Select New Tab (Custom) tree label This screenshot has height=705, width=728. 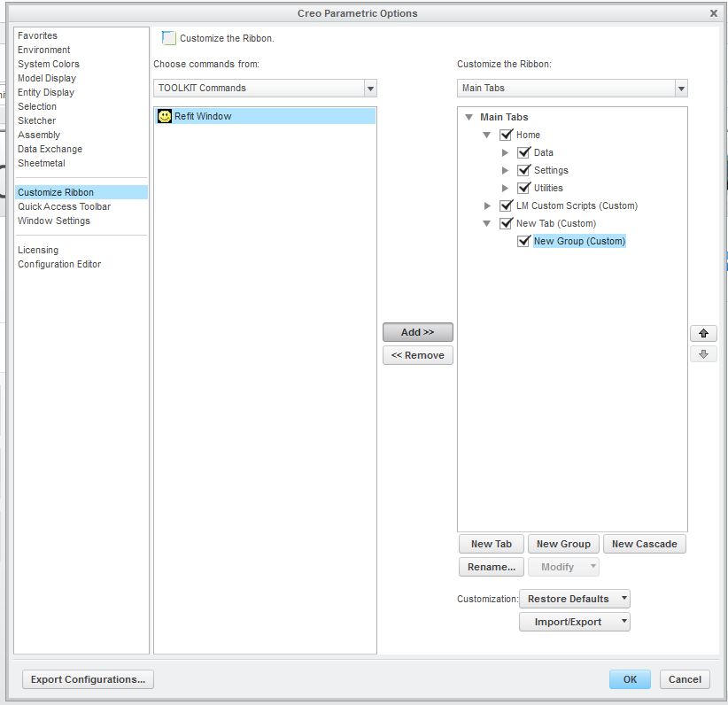click(x=556, y=223)
